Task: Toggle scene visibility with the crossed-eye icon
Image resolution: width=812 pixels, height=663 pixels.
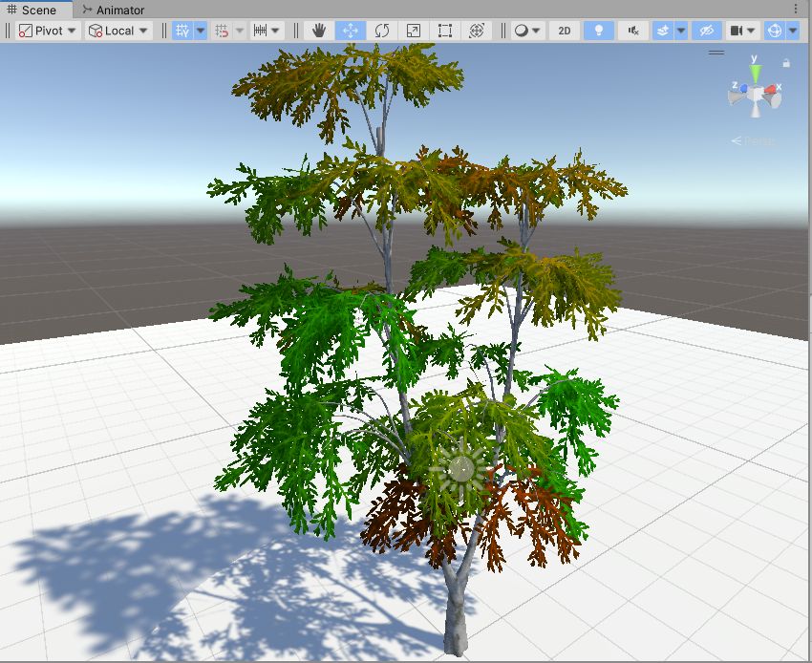Action: [708, 30]
